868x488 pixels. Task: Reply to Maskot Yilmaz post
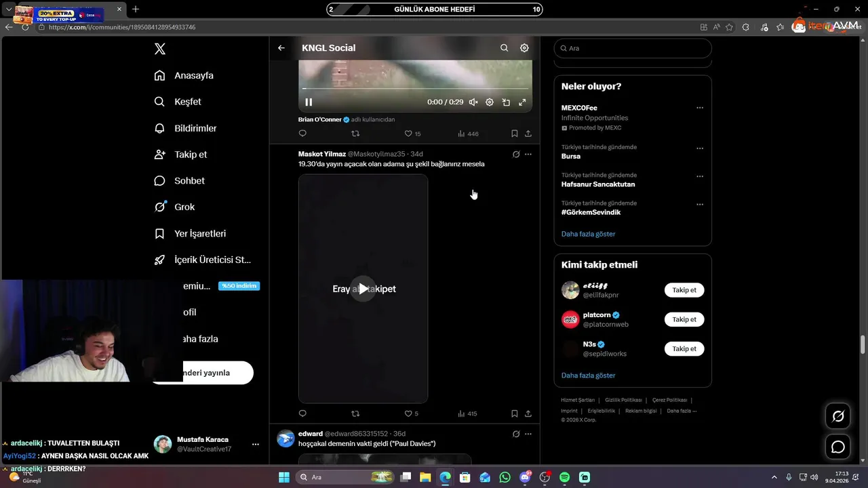pyautogui.click(x=302, y=413)
